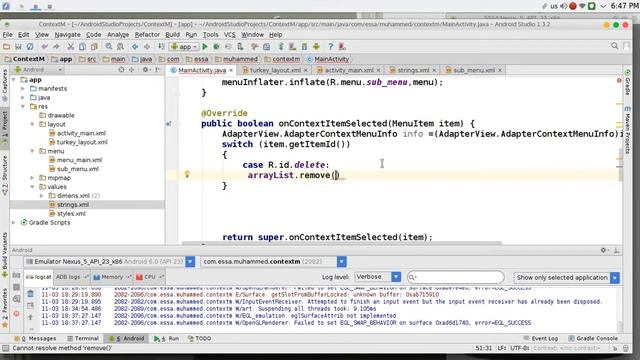Screen dimensions: 640x360
Task: Click the Android panel settings gear
Action: point(604,250)
